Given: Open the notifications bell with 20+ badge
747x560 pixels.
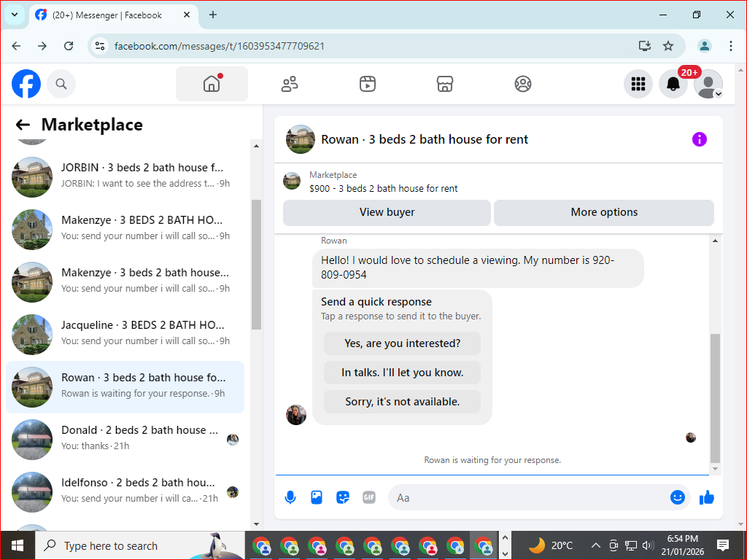Looking at the screenshot, I should coord(673,85).
